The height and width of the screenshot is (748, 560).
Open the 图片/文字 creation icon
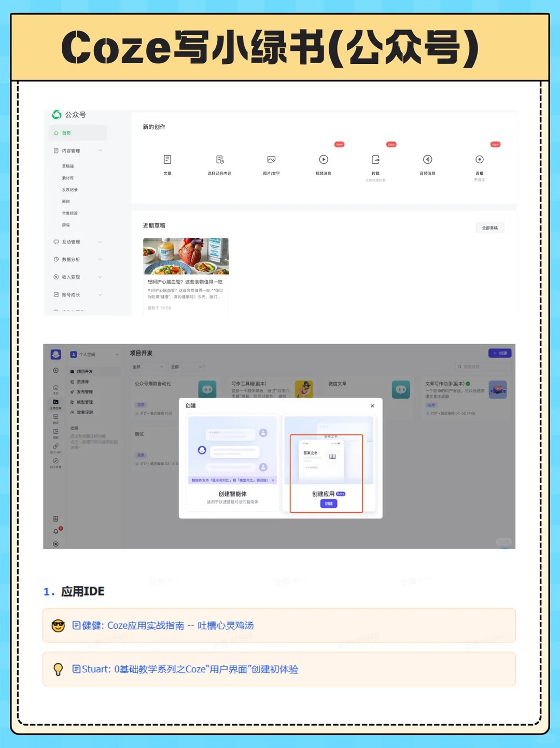click(271, 159)
